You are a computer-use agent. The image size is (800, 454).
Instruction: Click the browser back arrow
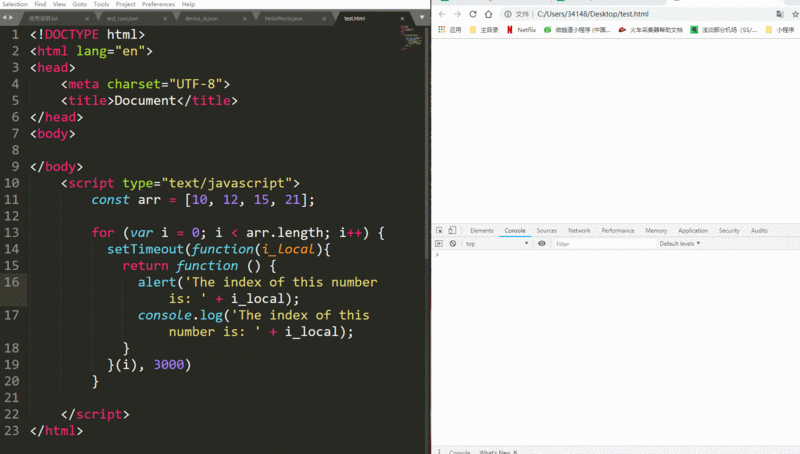point(442,14)
